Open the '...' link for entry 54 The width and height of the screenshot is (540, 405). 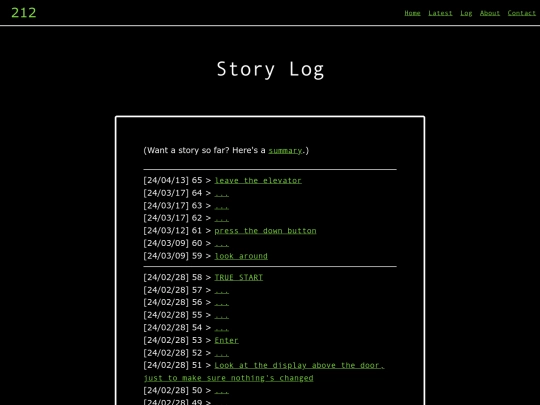[x=221, y=328]
